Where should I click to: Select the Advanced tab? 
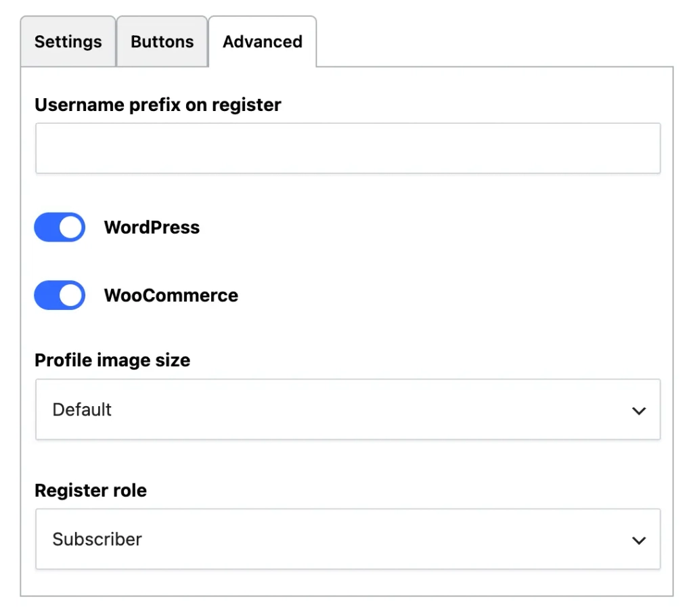(263, 41)
